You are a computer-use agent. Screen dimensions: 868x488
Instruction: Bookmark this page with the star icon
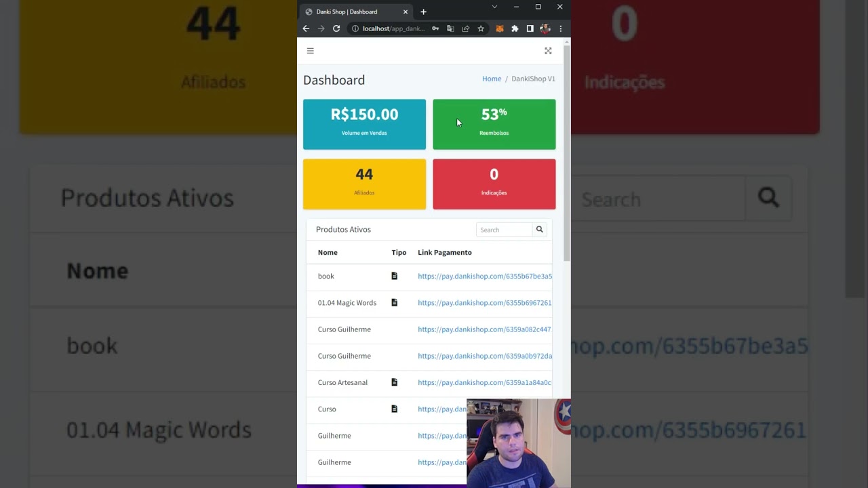(481, 28)
